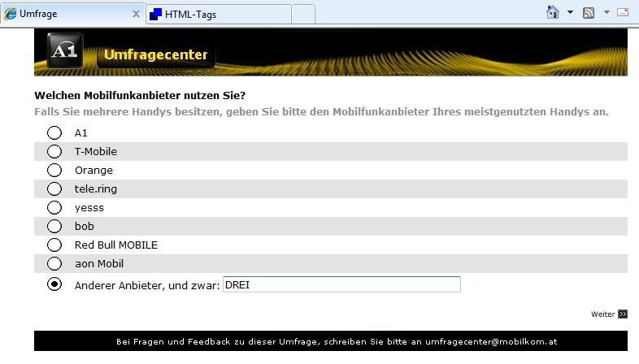
Task: Click the question 'Welchen Mobilfunkanbieter nutzen Sie?'
Action: [140, 96]
